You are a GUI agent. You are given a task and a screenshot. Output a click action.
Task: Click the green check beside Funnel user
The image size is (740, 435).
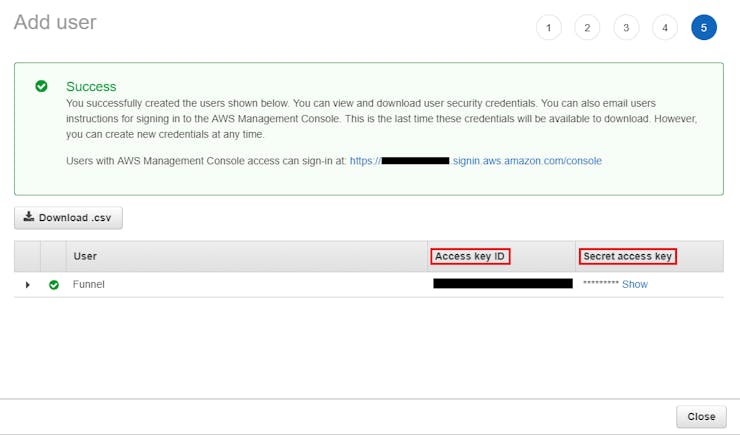[x=54, y=285]
